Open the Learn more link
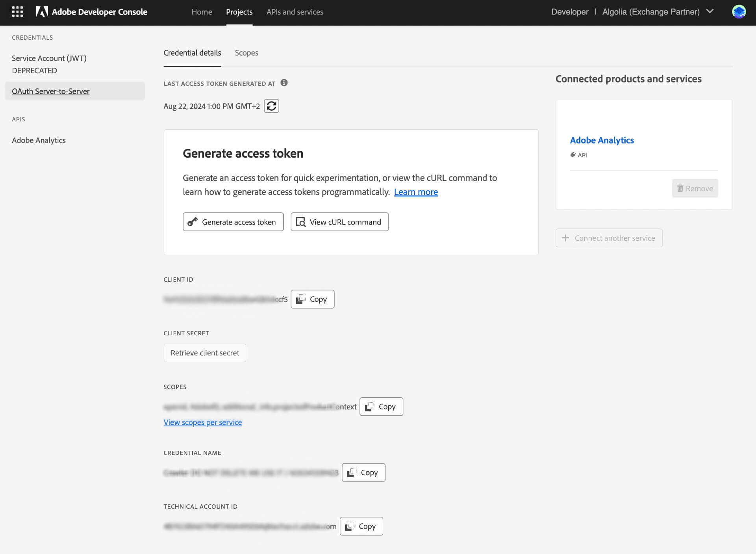Screen dimensions: 756x554 pos(416,192)
